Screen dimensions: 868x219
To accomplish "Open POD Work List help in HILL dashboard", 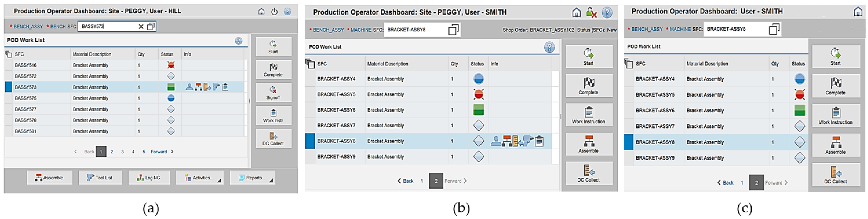I will click(x=239, y=41).
